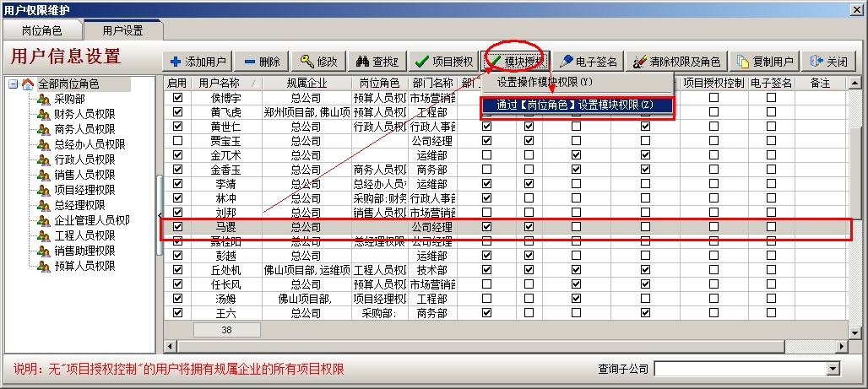The image size is (868, 389).
Task: Uncheck the 启用 checkbox for 马谡
Action: [177, 227]
